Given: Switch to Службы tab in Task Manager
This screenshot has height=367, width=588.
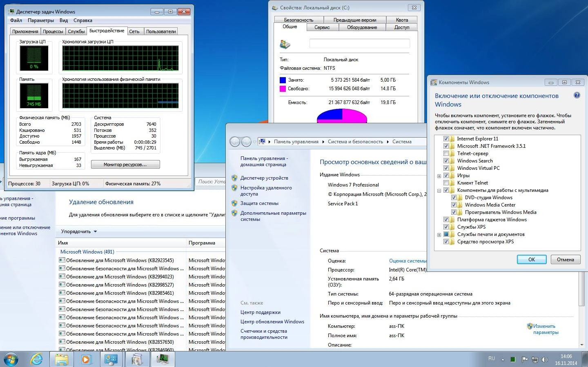Looking at the screenshot, I should coord(76,31).
